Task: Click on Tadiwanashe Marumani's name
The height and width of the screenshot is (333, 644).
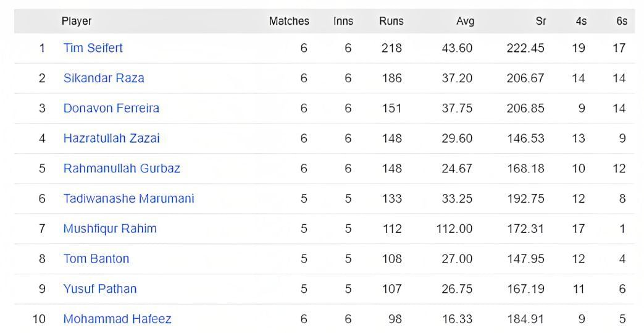Action: coord(128,198)
